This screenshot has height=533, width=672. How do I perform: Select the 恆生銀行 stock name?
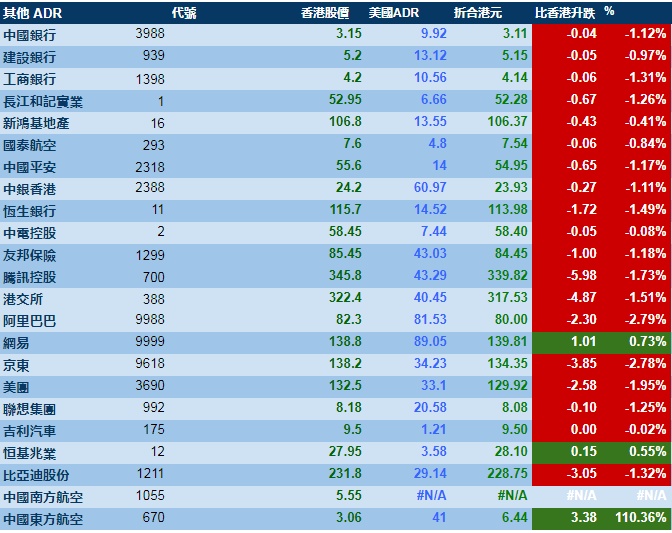point(30,211)
